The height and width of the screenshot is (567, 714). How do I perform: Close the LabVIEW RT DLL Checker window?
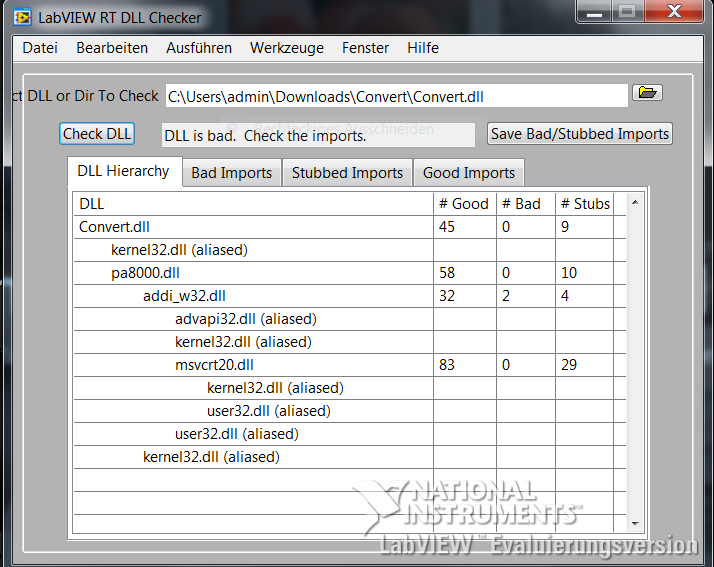tap(674, 11)
